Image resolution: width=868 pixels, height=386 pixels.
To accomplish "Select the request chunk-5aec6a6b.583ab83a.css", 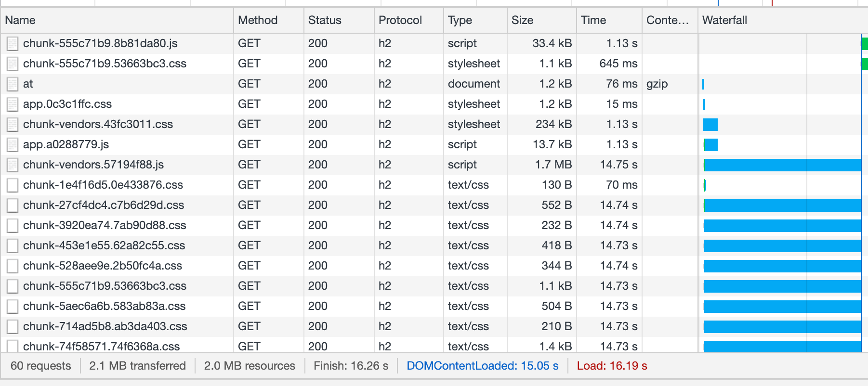I will coord(104,306).
